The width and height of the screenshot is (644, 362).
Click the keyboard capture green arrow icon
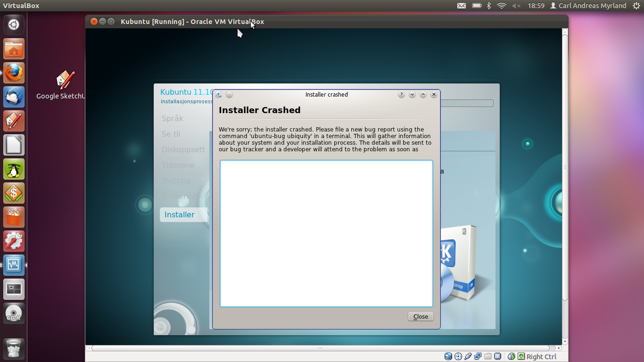click(521, 356)
